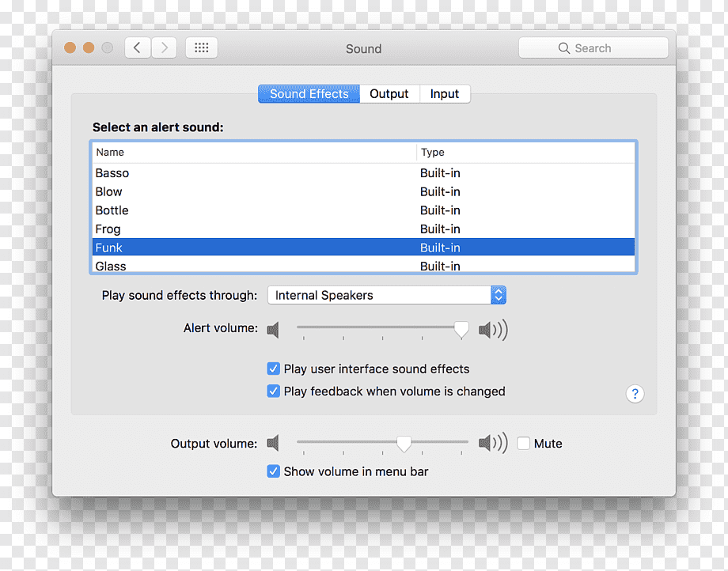Switch to the Output tab
The image size is (728, 571).
click(x=389, y=93)
